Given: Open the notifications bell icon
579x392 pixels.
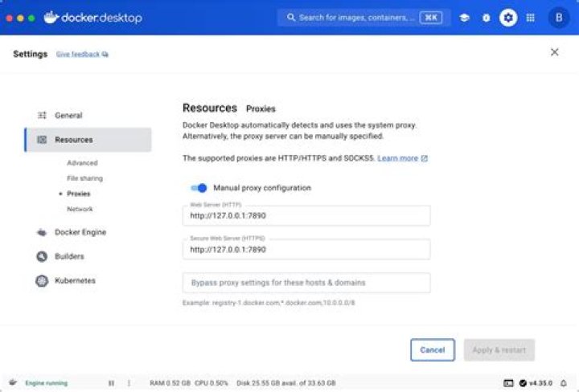Looking at the screenshot, I should 563,383.
